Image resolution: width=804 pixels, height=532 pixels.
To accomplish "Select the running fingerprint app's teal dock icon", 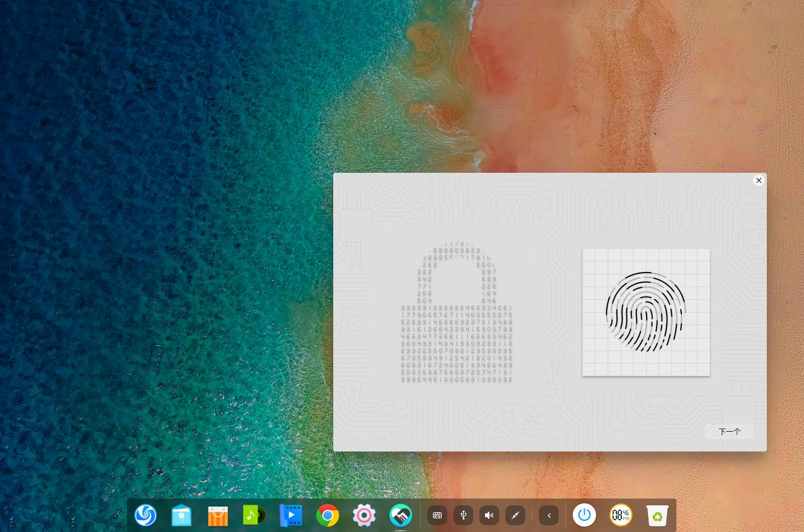I will tap(401, 515).
